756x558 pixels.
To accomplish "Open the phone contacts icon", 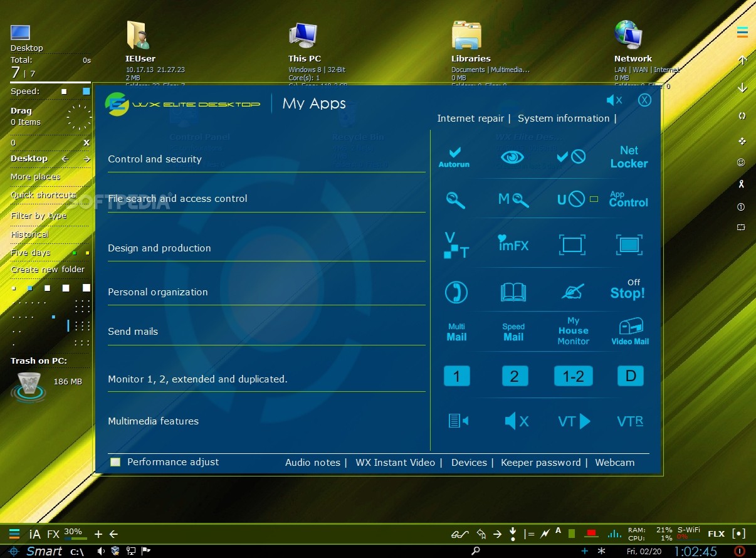I will coord(456,292).
